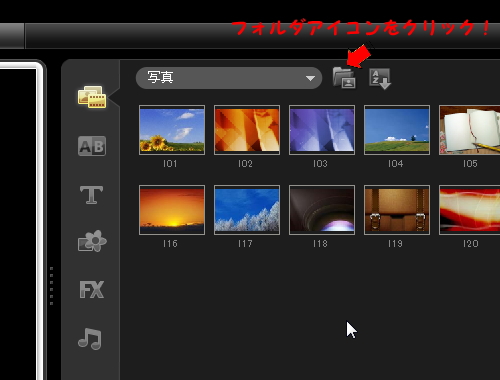Select thumbnail I02 orange pattern
The height and width of the screenshot is (380, 500).
247,130
